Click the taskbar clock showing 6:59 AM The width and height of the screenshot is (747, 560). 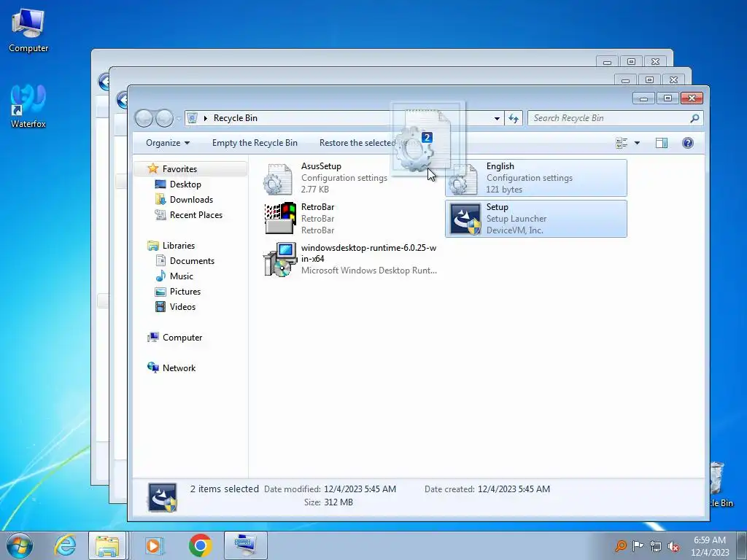710,540
